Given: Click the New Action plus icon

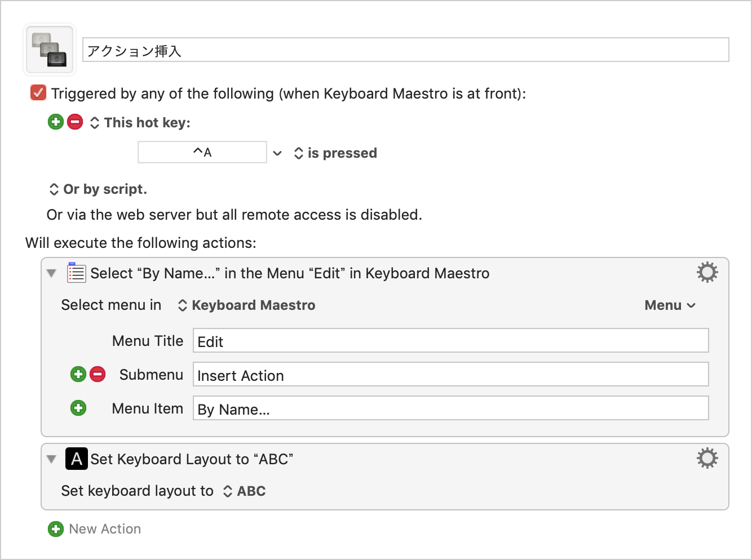Looking at the screenshot, I should [56, 529].
